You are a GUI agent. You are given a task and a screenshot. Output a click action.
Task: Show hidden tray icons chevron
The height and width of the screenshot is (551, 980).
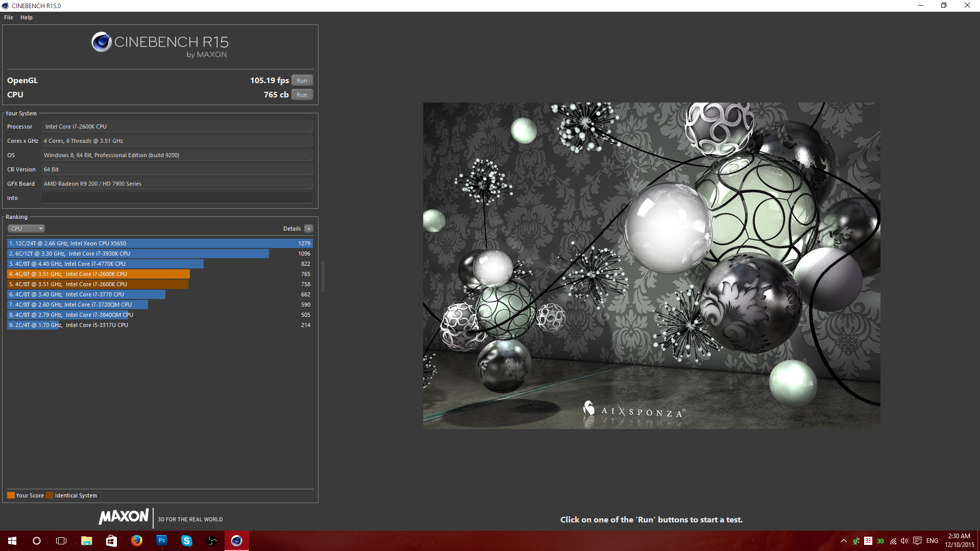844,541
